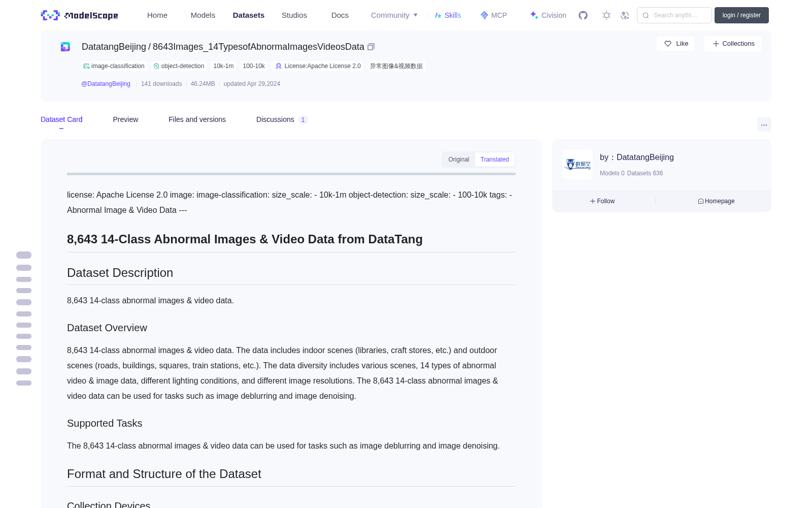Open the ModelScope logo home link
The image size is (812, 508).
pyautogui.click(x=80, y=15)
